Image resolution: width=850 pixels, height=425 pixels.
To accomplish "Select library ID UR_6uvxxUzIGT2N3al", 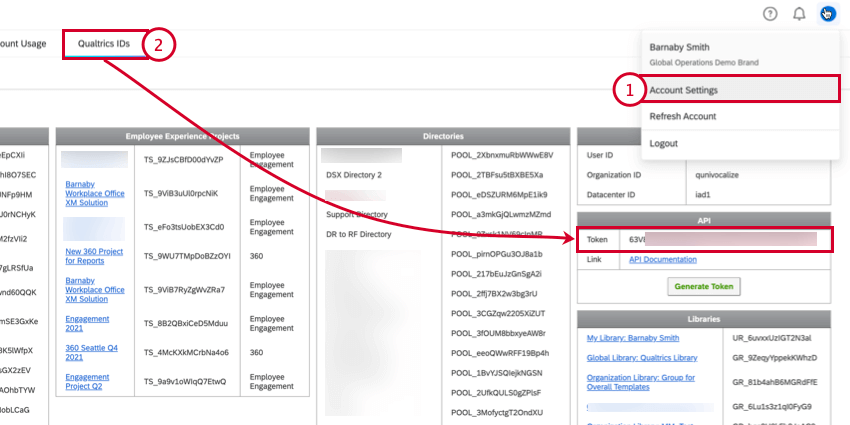I will [x=772, y=338].
